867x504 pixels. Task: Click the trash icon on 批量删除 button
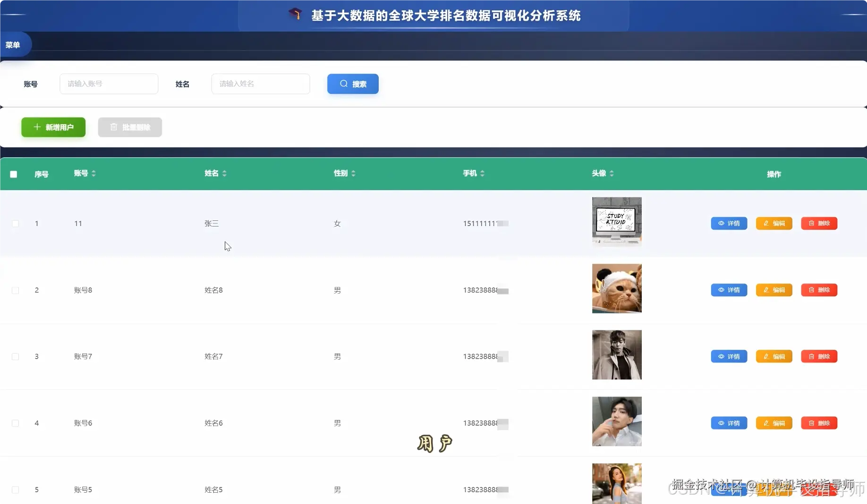click(x=113, y=127)
